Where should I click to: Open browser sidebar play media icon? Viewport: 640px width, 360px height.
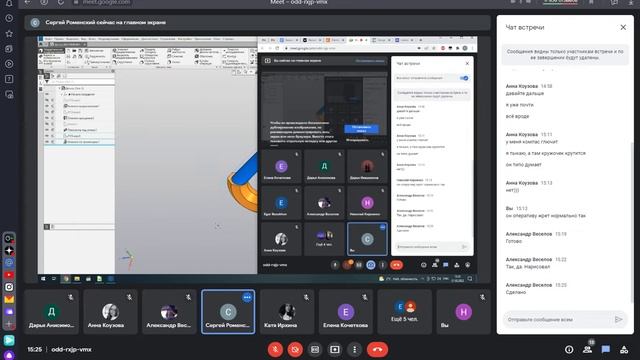click(x=9, y=64)
